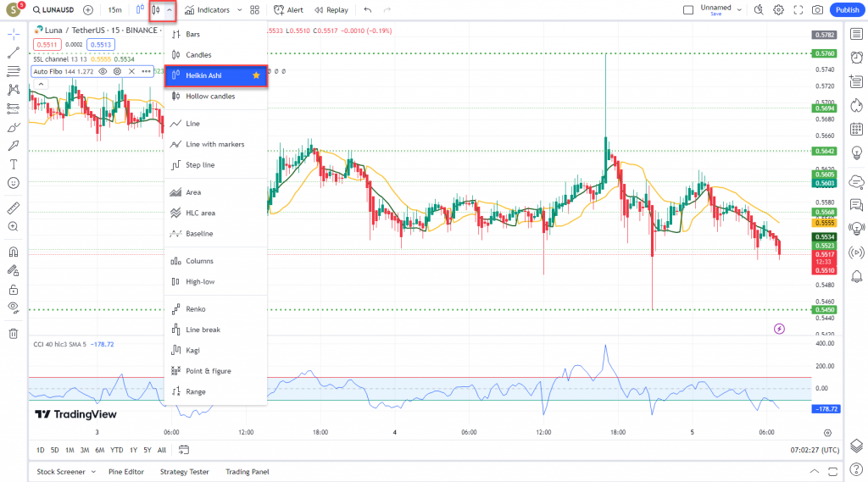This screenshot has height=482, width=868.
Task: Open the object tree layers icon
Action: click(x=856, y=446)
